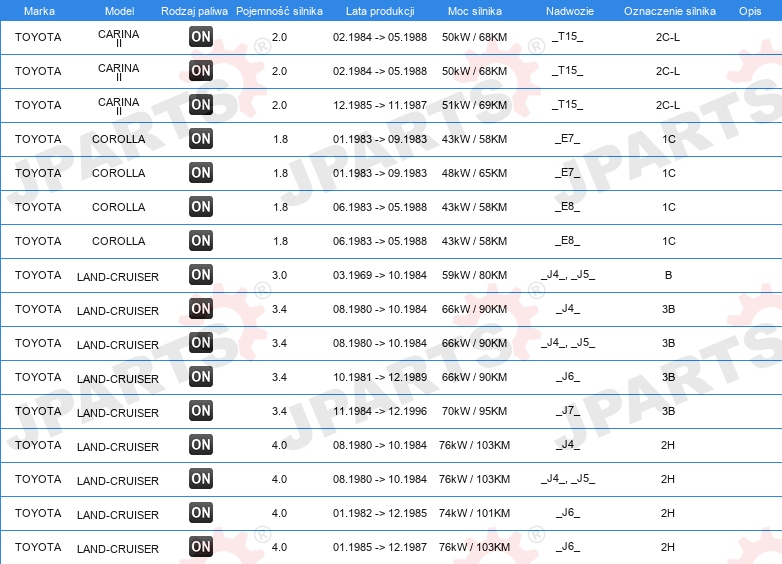Select 2C-L engine code in the 12.1985 row
Screen dimensions: 782x564
click(x=668, y=105)
